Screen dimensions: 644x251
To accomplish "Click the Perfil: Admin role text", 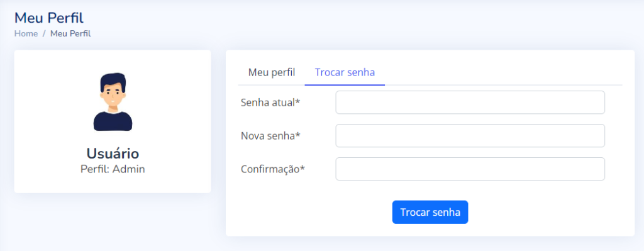I will [113, 169].
